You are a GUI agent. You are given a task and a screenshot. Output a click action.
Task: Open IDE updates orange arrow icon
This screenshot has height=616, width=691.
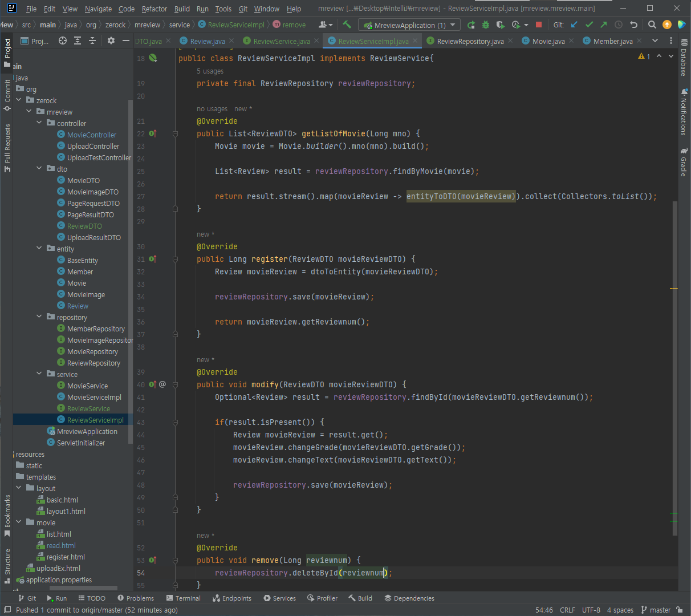[667, 25]
